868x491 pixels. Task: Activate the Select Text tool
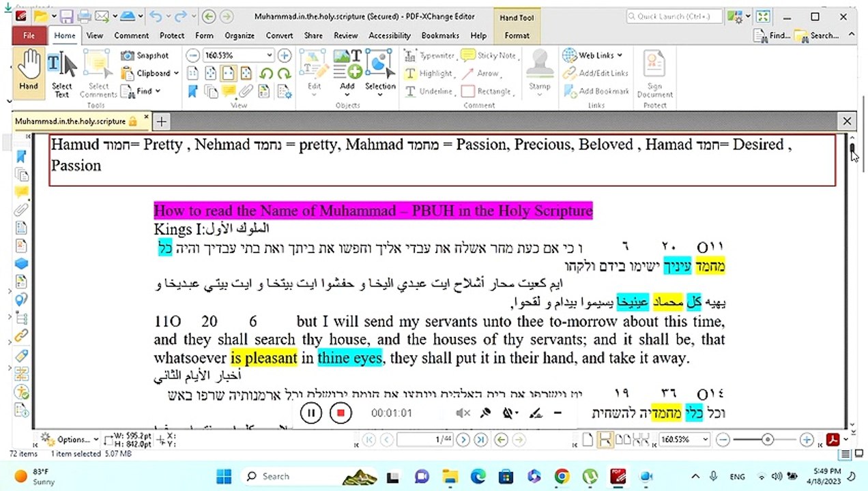tap(61, 74)
